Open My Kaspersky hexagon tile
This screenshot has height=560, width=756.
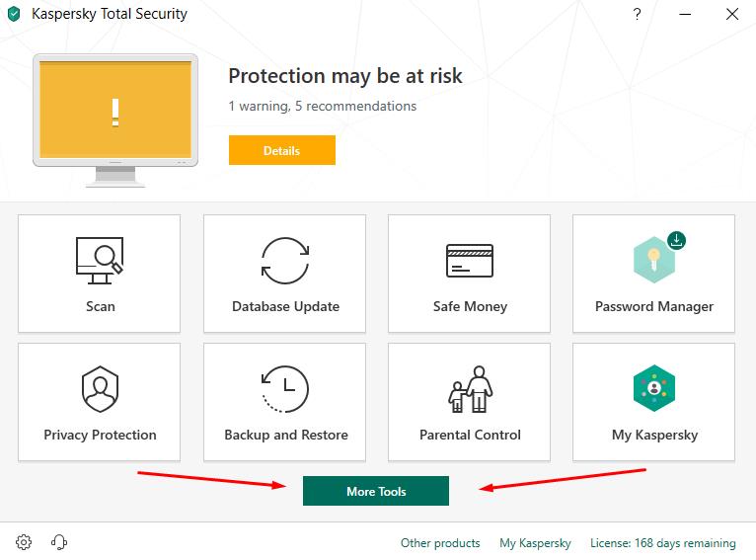point(653,402)
